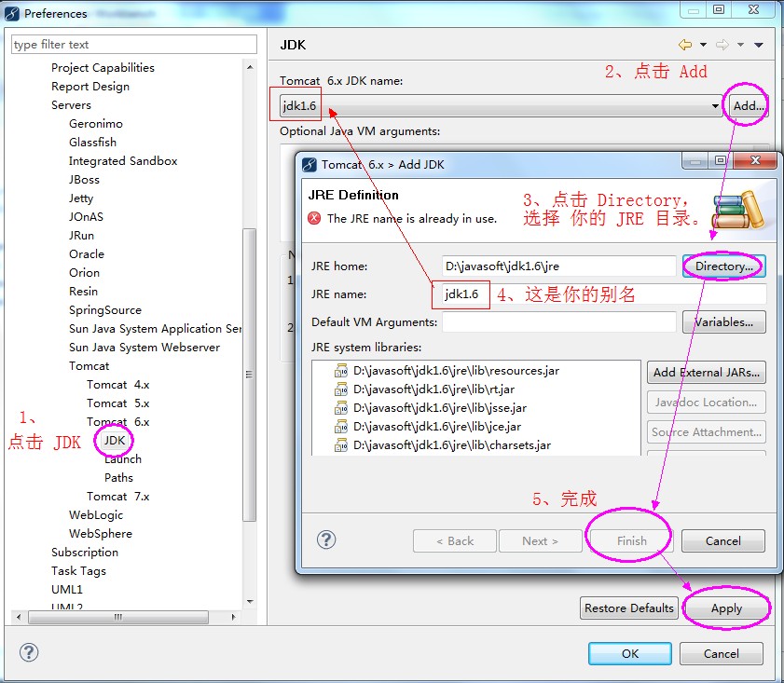This screenshot has height=683, width=784.
Task: Select jce.jar in JRE system libraries
Action: 437,426
